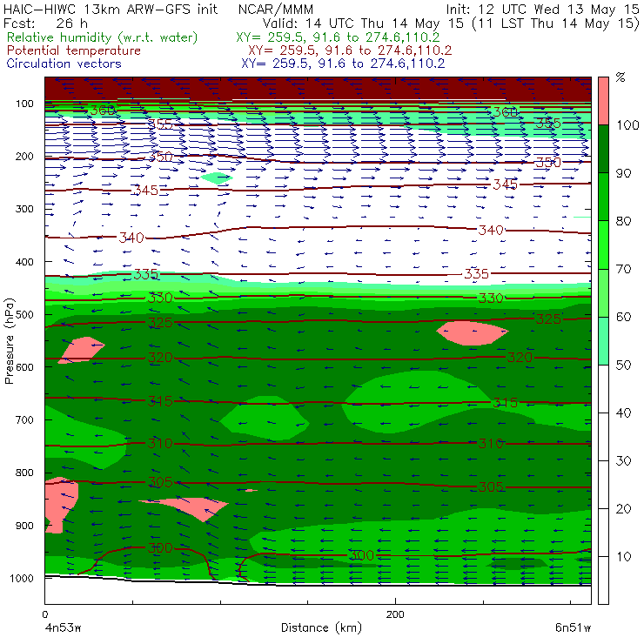Click the '200' distance axis tick label
644x644 pixels.
pyautogui.click(x=395, y=614)
